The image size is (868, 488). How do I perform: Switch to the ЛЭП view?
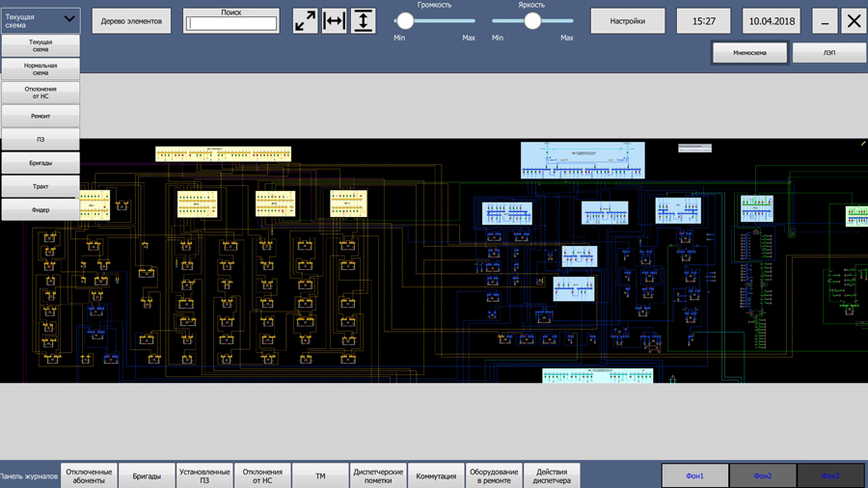tap(829, 53)
